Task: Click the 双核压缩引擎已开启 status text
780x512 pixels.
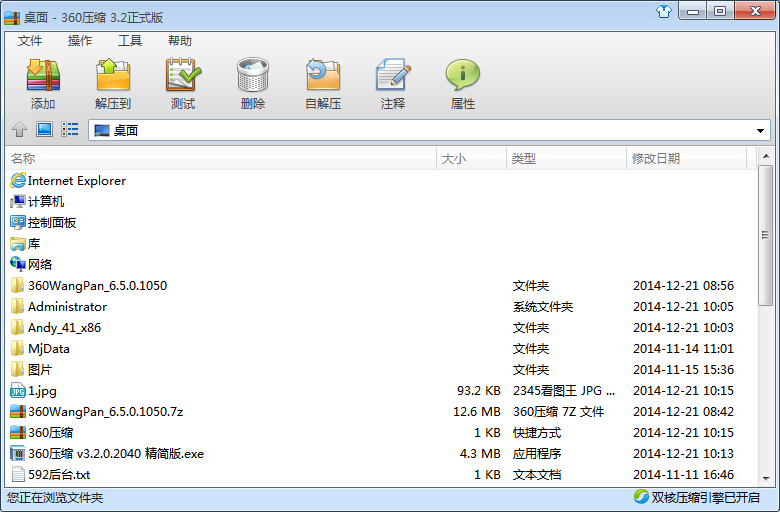Action: click(705, 497)
